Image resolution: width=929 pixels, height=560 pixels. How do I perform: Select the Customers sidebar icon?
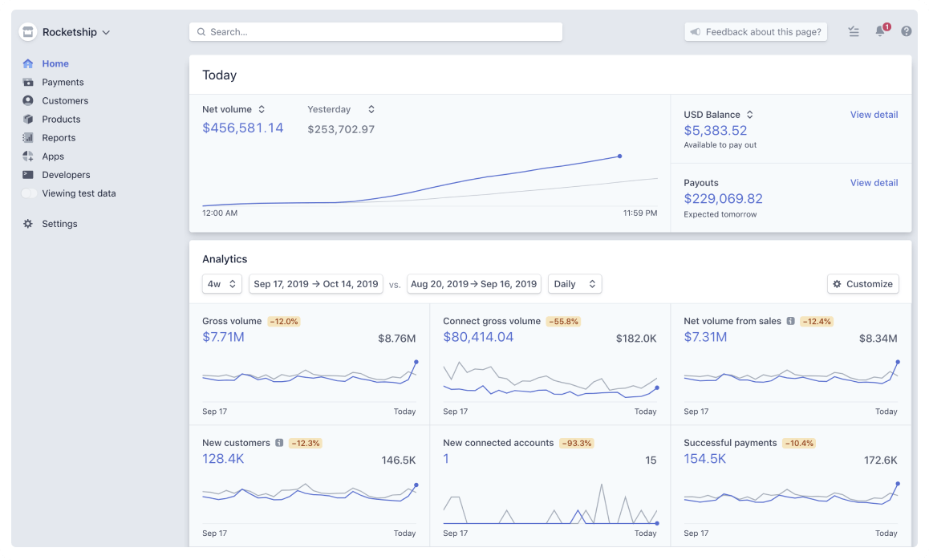tap(27, 100)
